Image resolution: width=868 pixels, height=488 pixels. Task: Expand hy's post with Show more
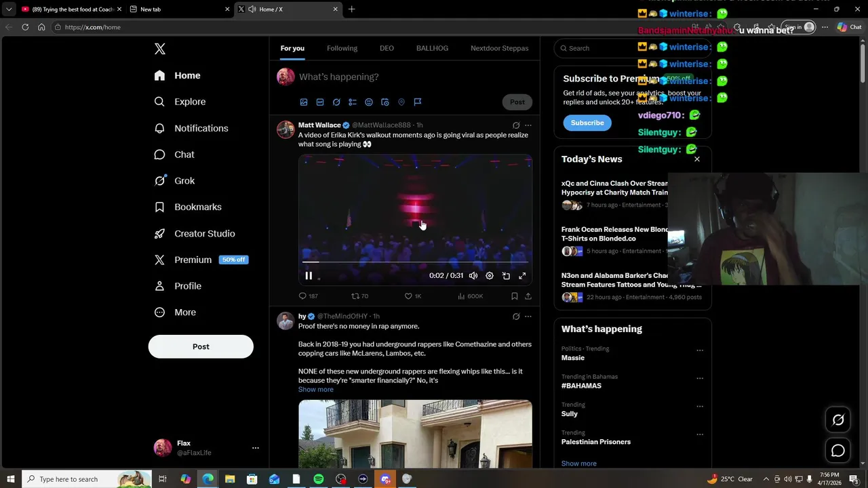pos(316,390)
